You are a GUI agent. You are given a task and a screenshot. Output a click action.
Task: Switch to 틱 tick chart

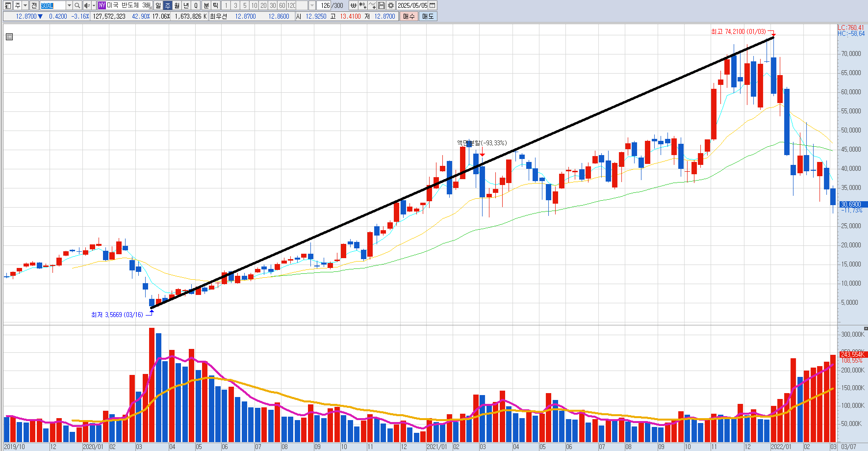click(215, 5)
